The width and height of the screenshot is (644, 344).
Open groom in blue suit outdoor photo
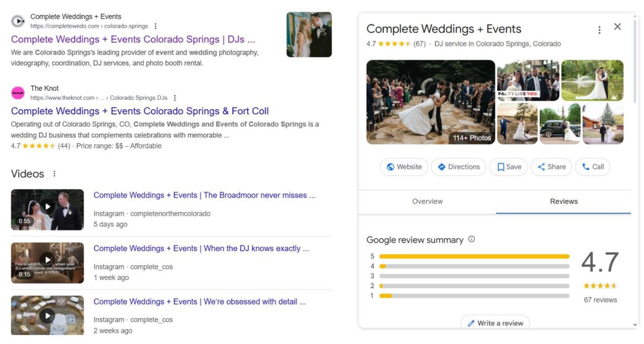[517, 124]
